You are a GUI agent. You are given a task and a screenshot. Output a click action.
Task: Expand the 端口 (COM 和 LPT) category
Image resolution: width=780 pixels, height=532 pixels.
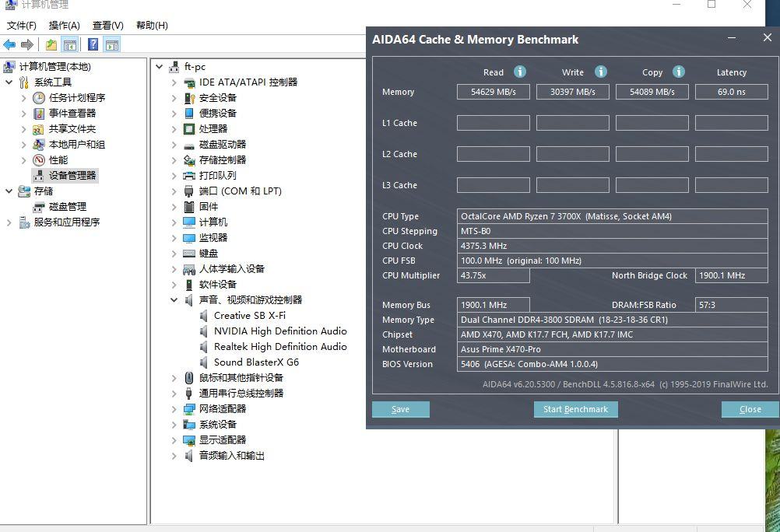(174, 191)
